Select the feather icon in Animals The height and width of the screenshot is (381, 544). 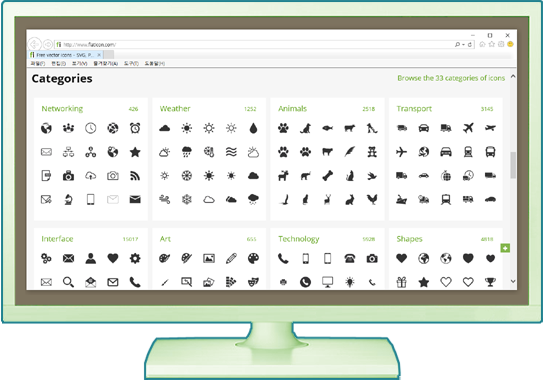[350, 152]
